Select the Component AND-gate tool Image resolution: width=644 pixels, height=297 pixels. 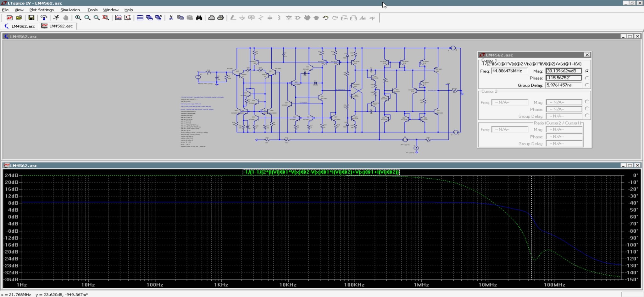tap(298, 18)
